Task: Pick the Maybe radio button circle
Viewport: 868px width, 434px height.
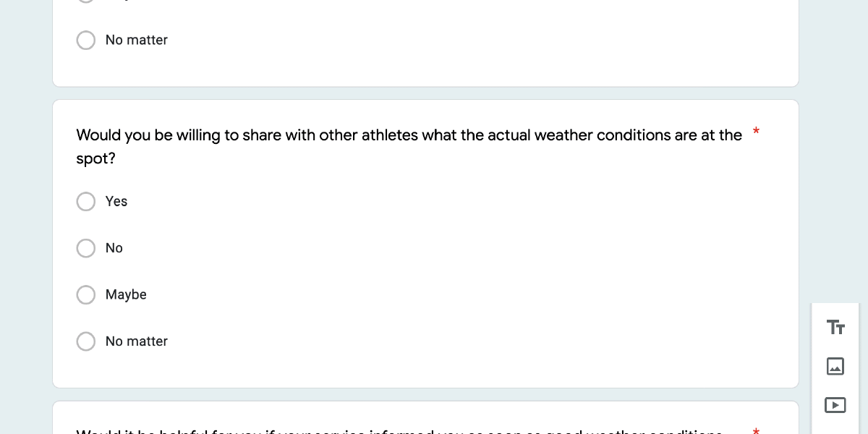Action: coord(86,294)
